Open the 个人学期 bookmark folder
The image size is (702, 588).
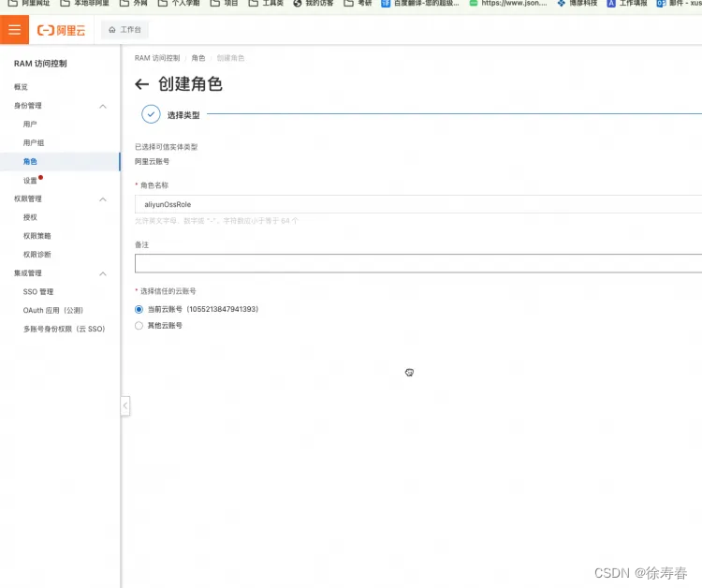pyautogui.click(x=179, y=3)
